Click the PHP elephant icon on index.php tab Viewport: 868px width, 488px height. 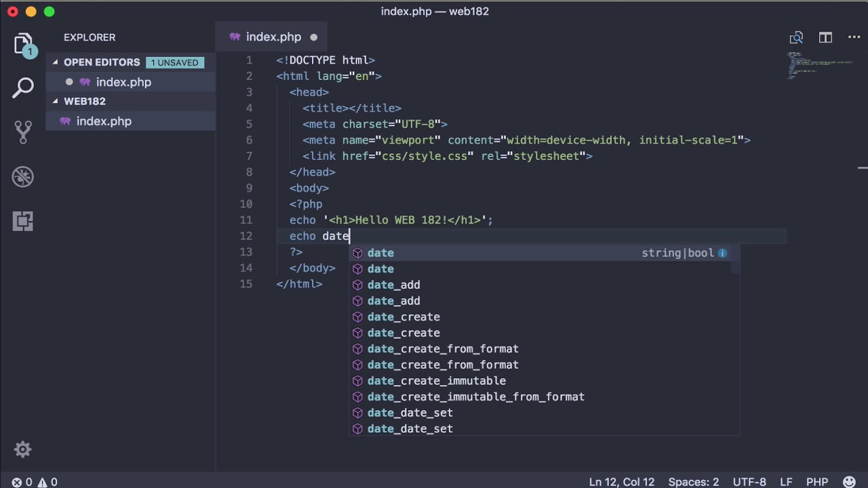pyautogui.click(x=235, y=37)
